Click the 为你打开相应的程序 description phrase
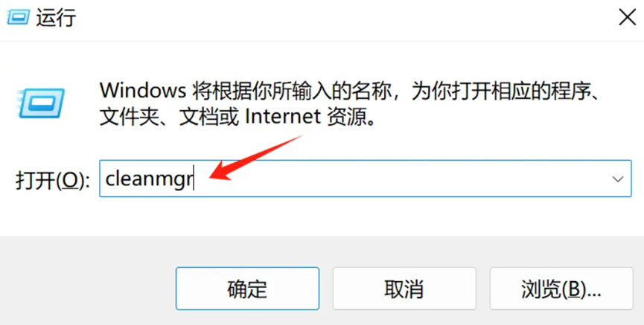 498,90
